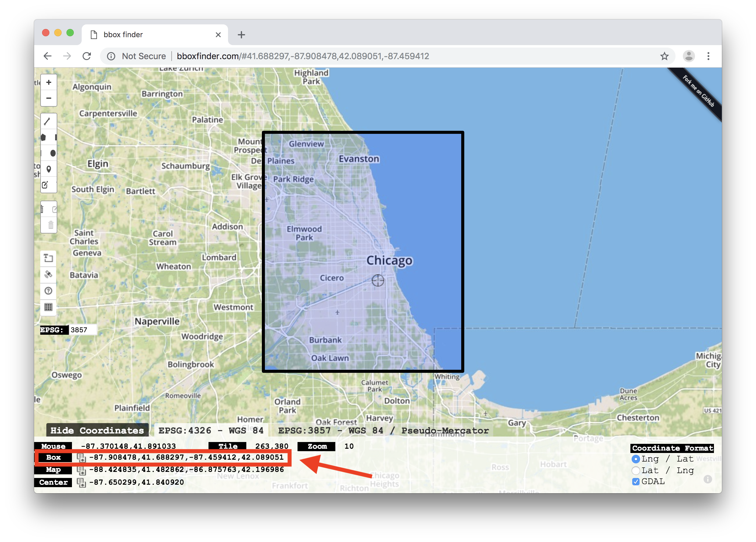The height and width of the screenshot is (542, 756).
Task: Select the zoom/target crosshair tool
Action: coord(378,280)
